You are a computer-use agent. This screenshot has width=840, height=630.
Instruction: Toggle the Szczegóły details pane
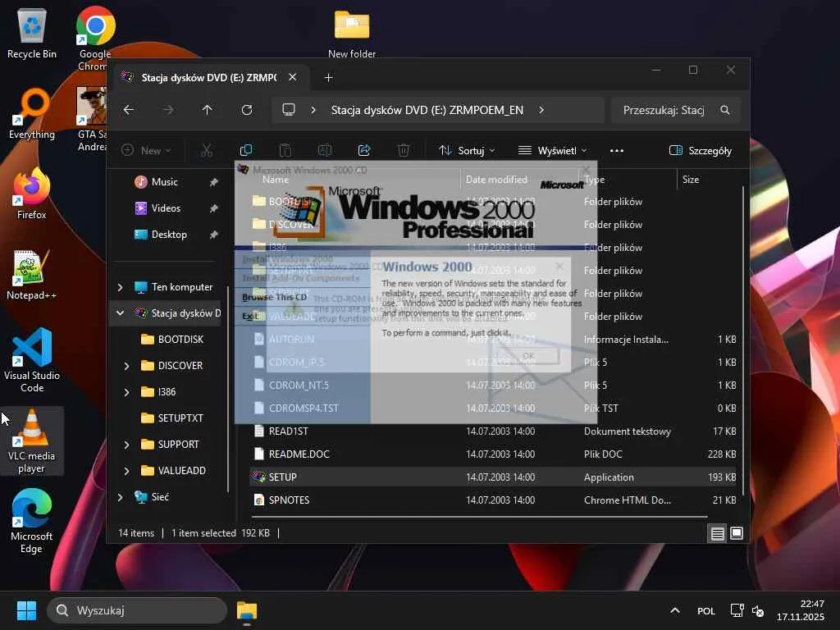click(701, 151)
